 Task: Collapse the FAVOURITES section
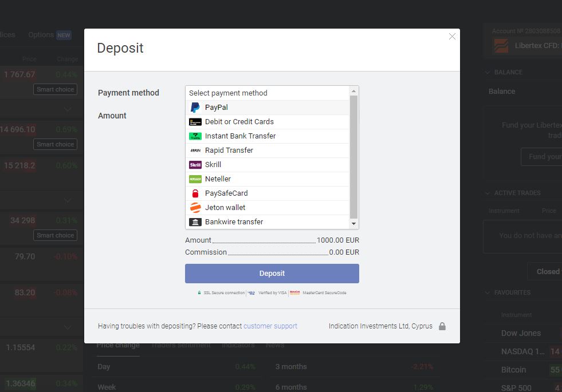(x=488, y=292)
